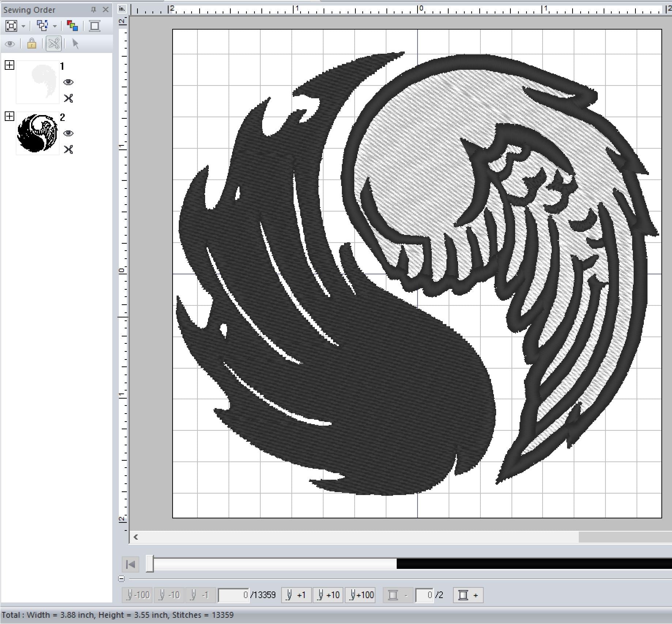
Task: Step forward one stitch with +1 button
Action: (x=296, y=595)
